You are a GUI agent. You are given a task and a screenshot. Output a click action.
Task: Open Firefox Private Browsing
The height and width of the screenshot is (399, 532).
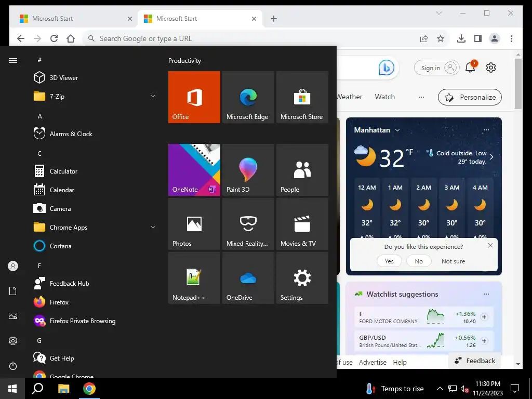point(95,321)
